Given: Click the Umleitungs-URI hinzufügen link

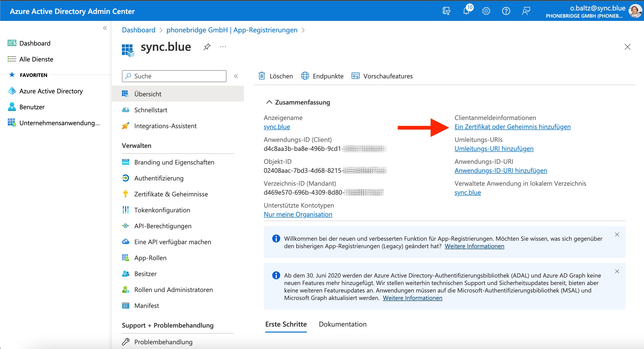Looking at the screenshot, I should (x=494, y=149).
